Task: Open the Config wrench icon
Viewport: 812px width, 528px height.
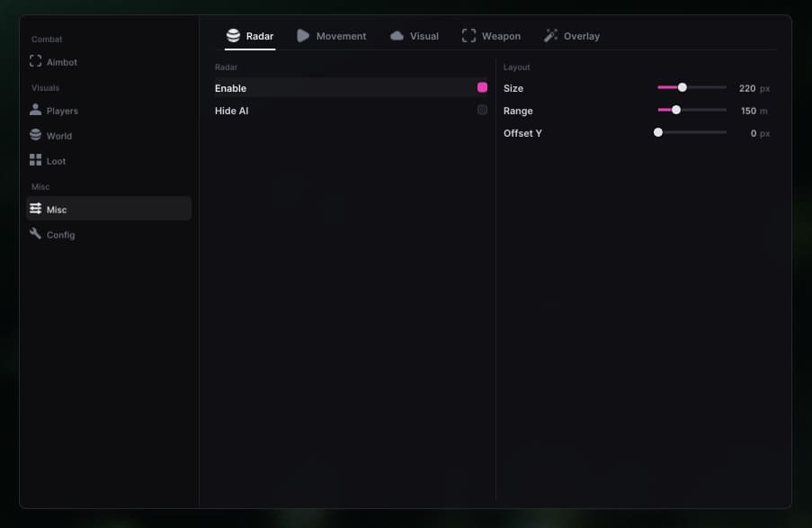Action: click(35, 234)
